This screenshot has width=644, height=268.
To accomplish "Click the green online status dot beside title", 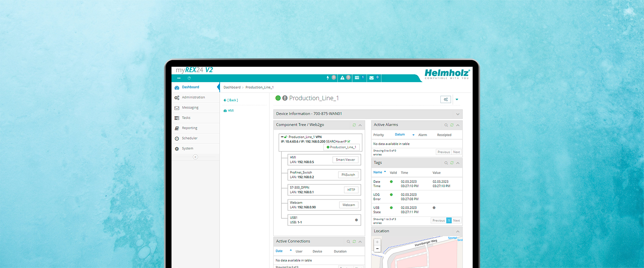I will click(x=278, y=98).
